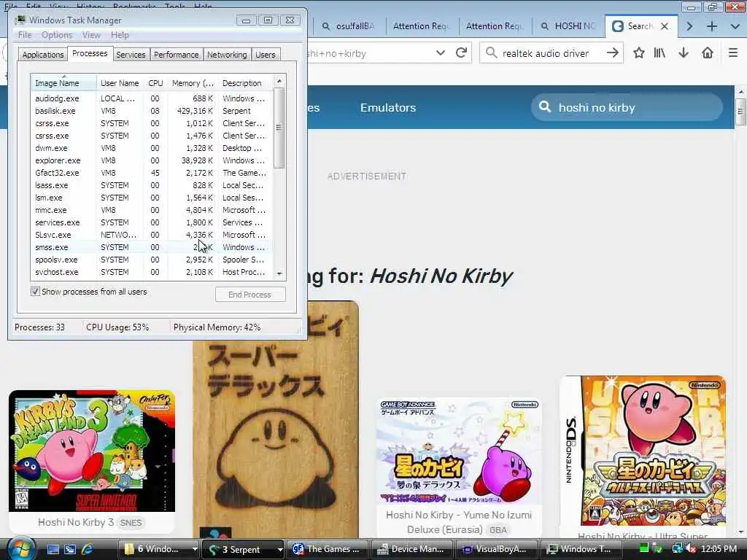Click the magnifier in hoshi no kirby search
The image size is (747, 560).
545,107
